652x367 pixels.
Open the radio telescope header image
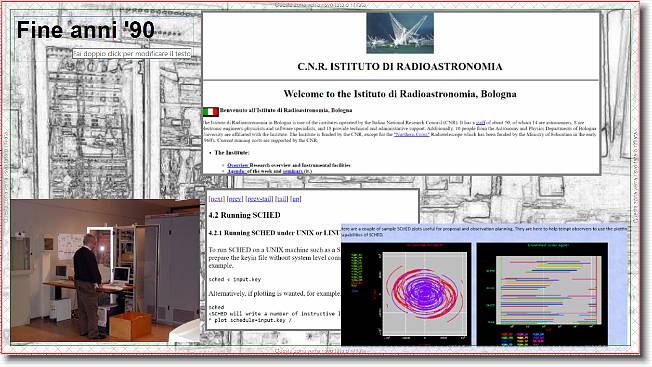[400, 33]
